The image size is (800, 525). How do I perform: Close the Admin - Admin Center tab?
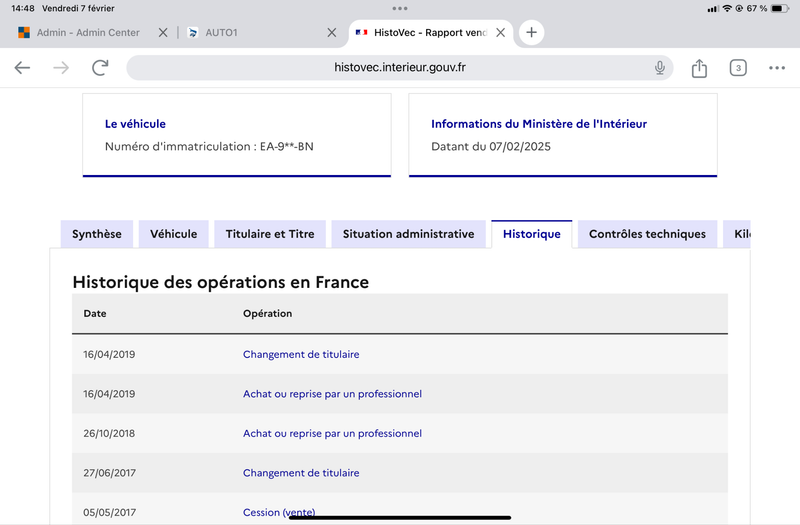(x=163, y=33)
